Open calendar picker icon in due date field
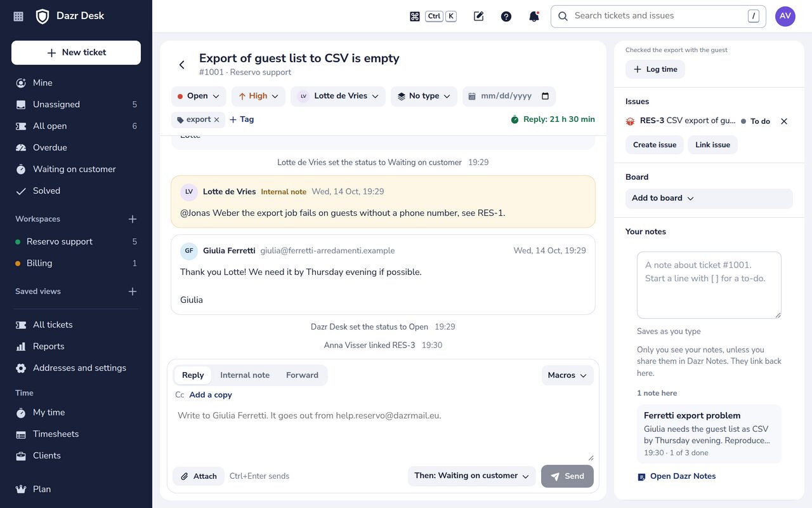 point(545,96)
